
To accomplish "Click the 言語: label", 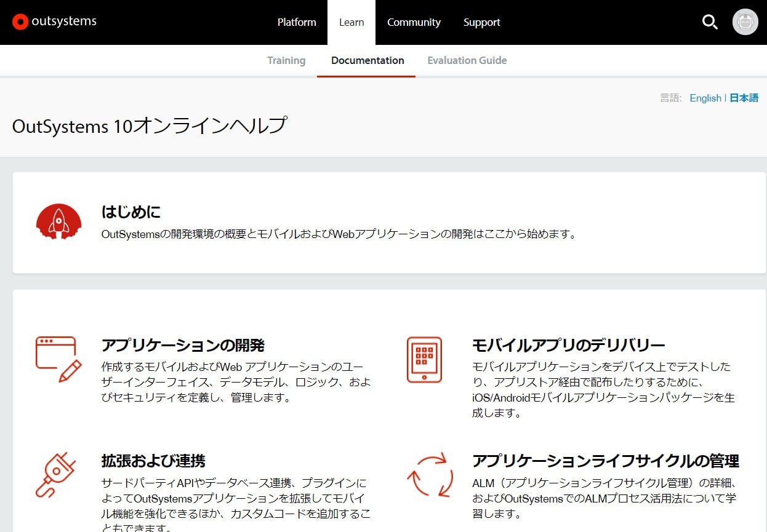I will [x=670, y=98].
